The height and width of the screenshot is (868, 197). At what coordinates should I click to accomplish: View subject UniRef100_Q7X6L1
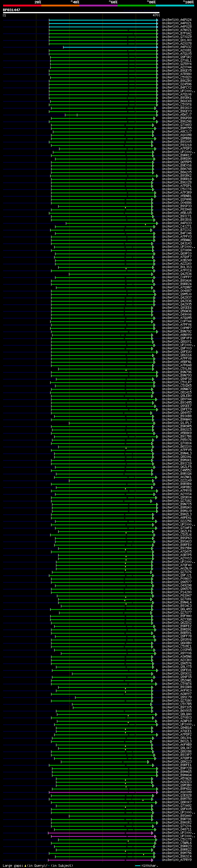[x=176, y=61]
